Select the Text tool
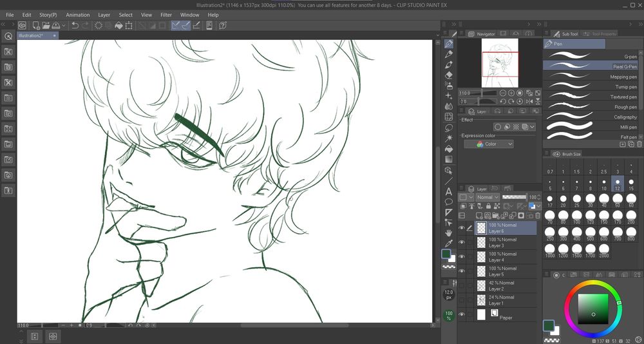 (x=449, y=191)
